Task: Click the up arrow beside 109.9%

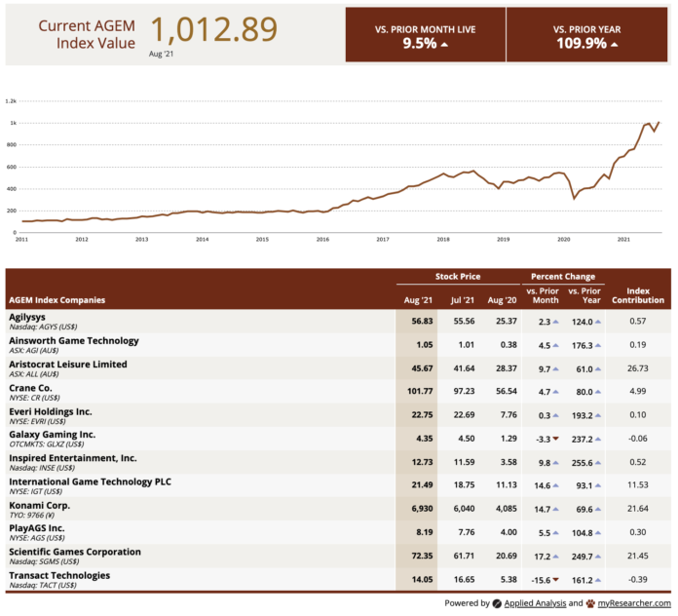Action: (x=614, y=44)
